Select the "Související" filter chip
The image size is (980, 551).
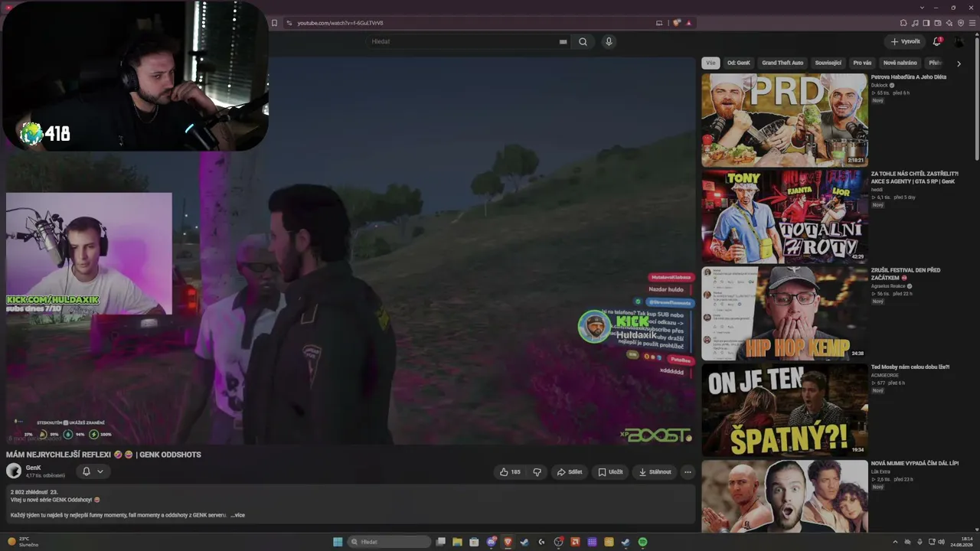828,63
